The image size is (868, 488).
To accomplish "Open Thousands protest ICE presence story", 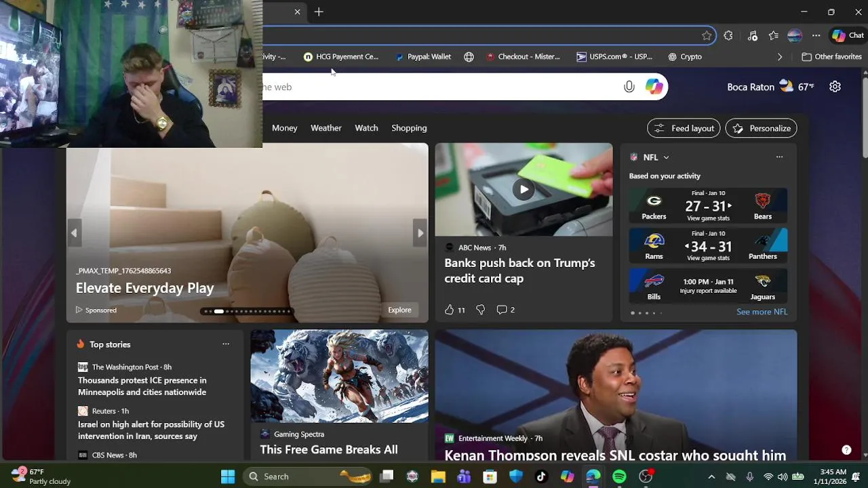I will click(x=142, y=386).
